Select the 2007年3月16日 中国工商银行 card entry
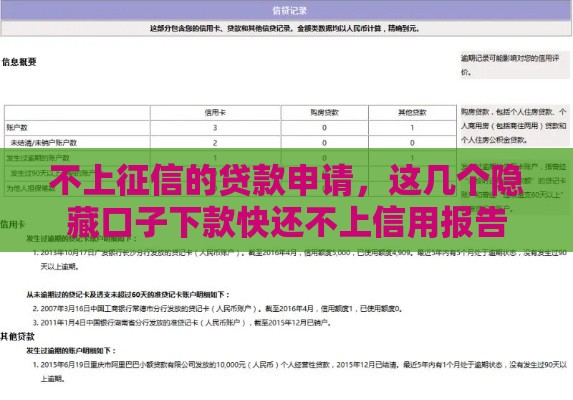This screenshot has width=573, height=400. click(218, 309)
